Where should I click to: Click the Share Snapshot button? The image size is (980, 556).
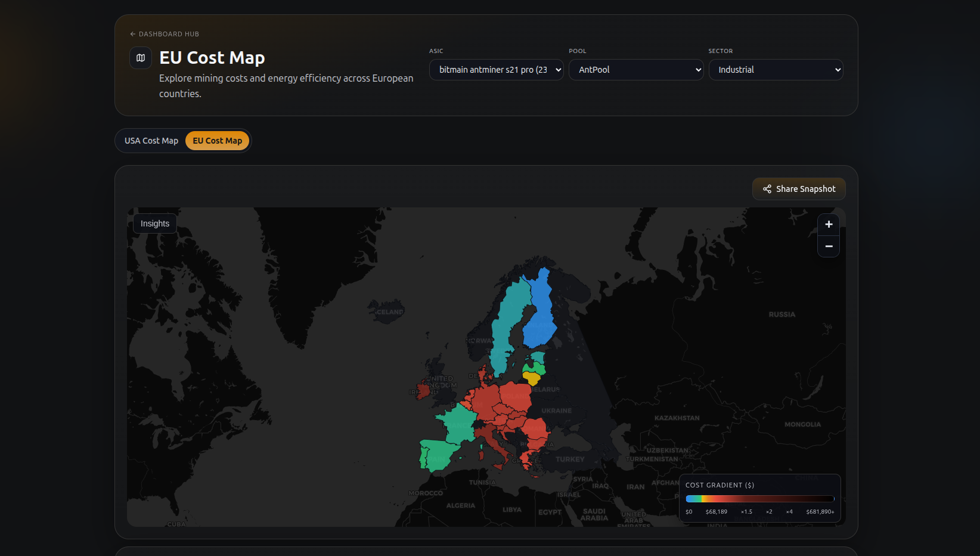click(x=799, y=189)
